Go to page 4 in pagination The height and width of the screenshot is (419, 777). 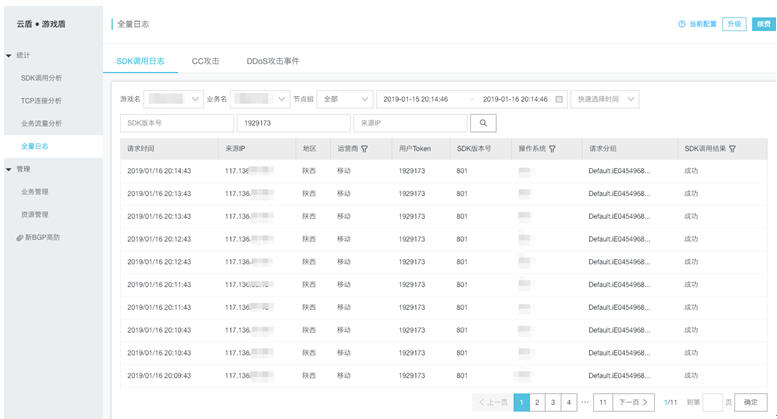point(569,402)
